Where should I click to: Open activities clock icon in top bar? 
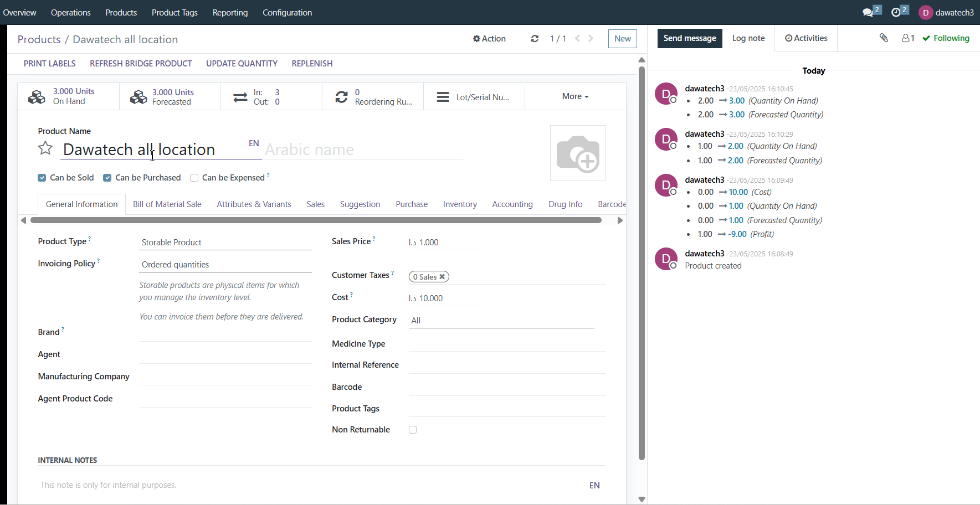(896, 12)
